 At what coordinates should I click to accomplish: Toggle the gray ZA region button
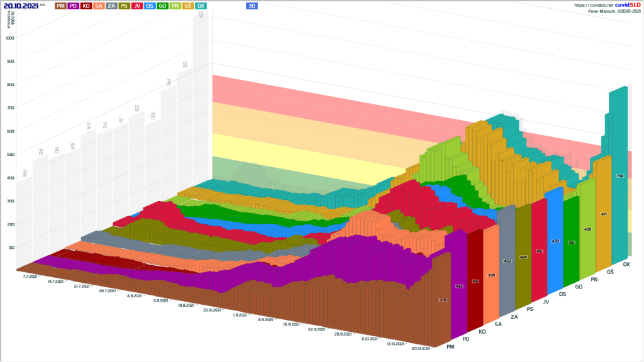111,6
